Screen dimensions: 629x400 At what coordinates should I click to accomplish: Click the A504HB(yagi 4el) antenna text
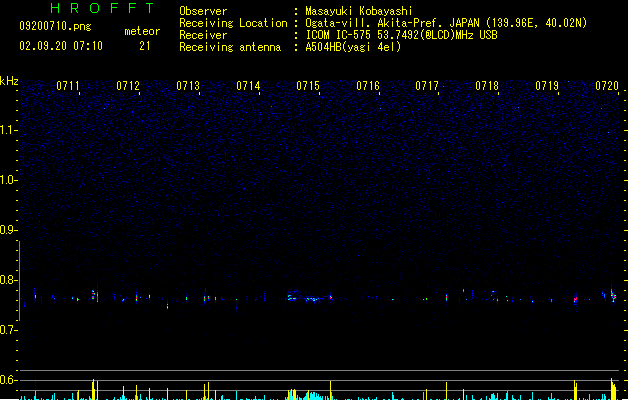(353, 47)
